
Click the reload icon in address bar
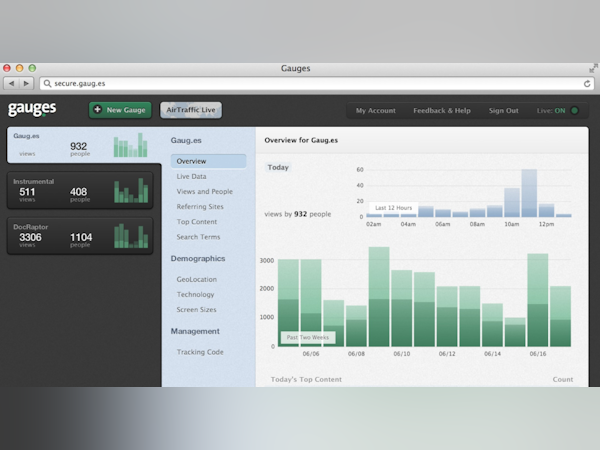[x=587, y=83]
